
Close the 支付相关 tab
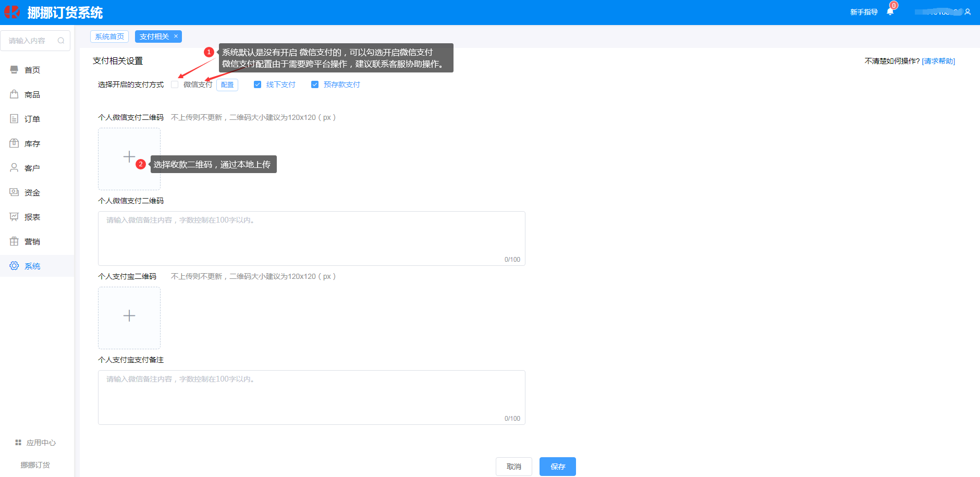coord(176,36)
